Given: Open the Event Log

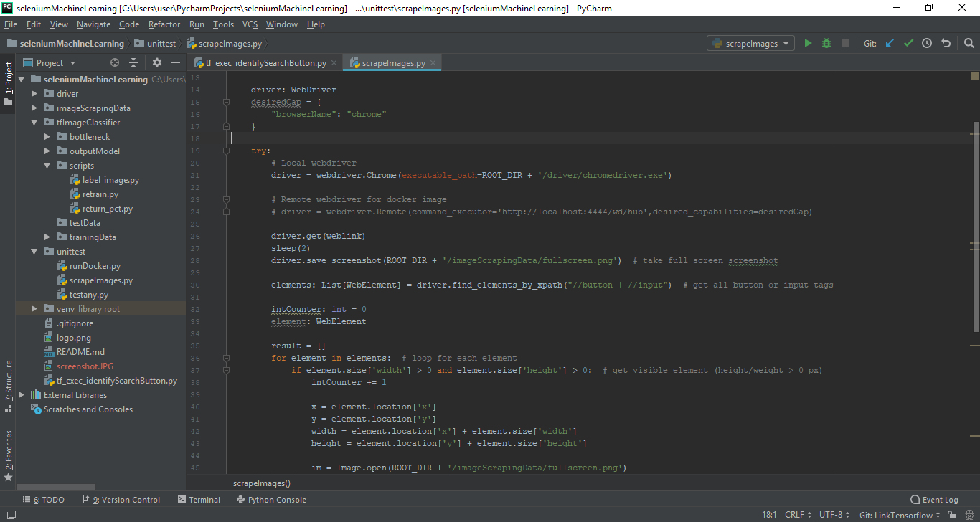Looking at the screenshot, I should pyautogui.click(x=934, y=500).
